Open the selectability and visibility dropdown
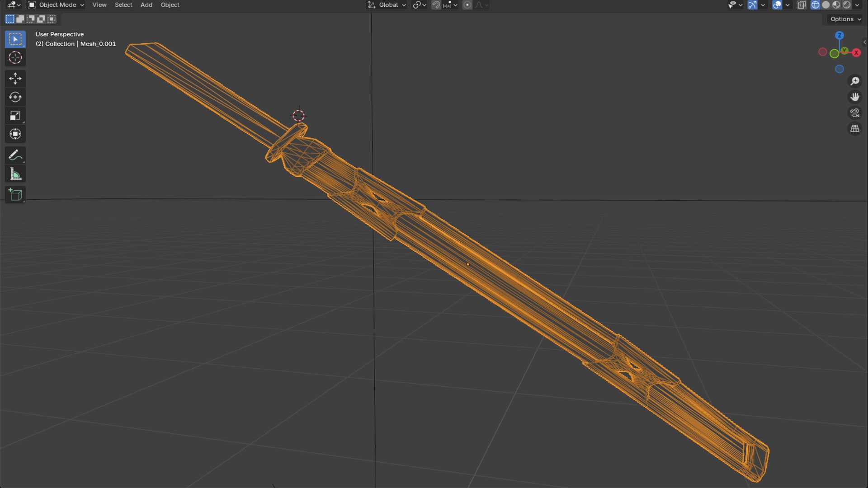Image resolution: width=868 pixels, height=488 pixels. point(736,5)
